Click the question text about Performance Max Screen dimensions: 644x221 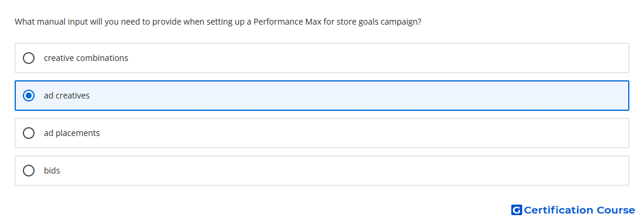tap(218, 22)
